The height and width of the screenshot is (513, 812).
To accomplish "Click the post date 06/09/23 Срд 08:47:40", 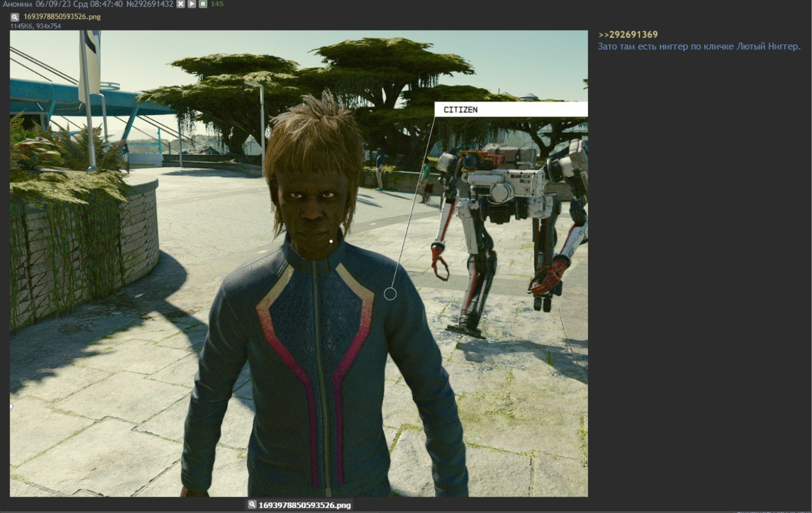I will pos(79,4).
